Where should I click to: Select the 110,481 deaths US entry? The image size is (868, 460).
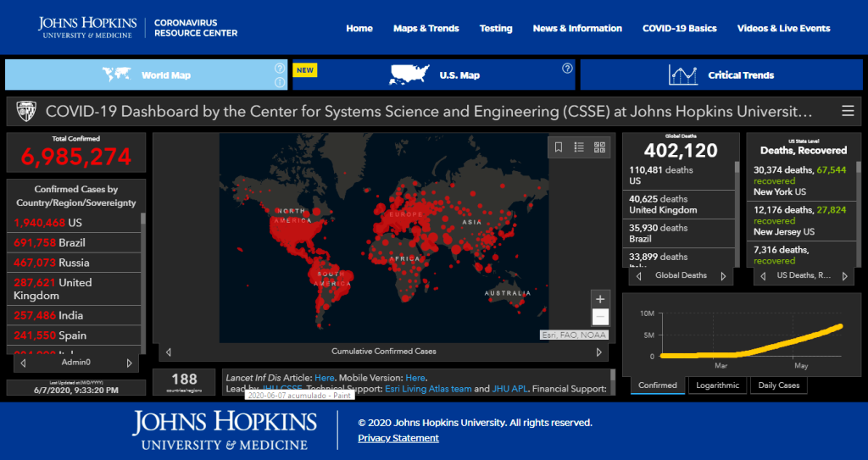point(681,175)
